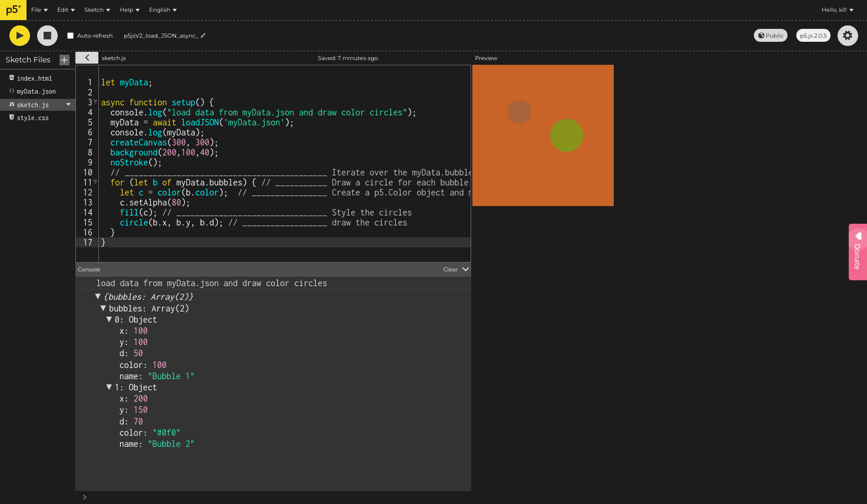Collapse the sidebar with the left arrow
This screenshot has height=504, width=867.
click(x=87, y=58)
